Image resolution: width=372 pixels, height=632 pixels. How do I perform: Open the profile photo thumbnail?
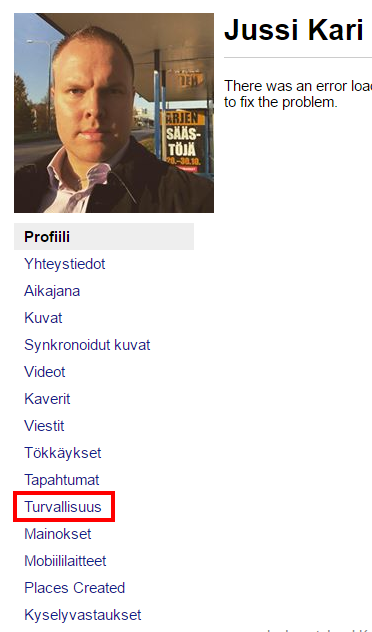click(x=114, y=113)
